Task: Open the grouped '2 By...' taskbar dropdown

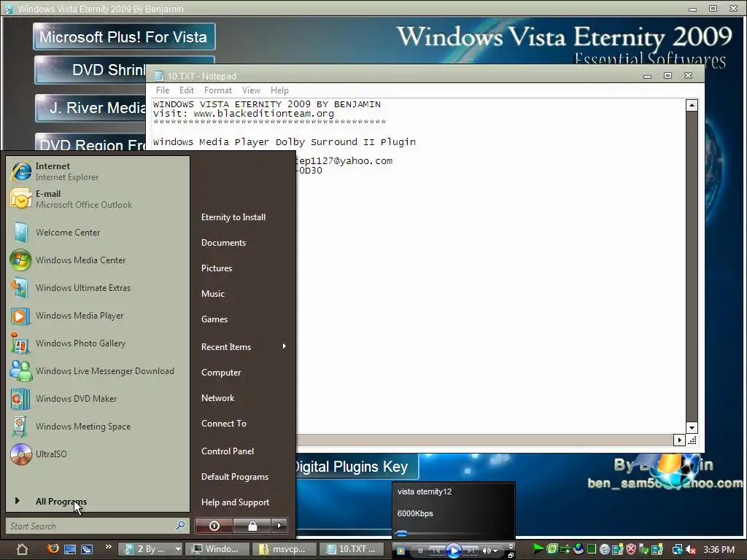Action: (178, 549)
